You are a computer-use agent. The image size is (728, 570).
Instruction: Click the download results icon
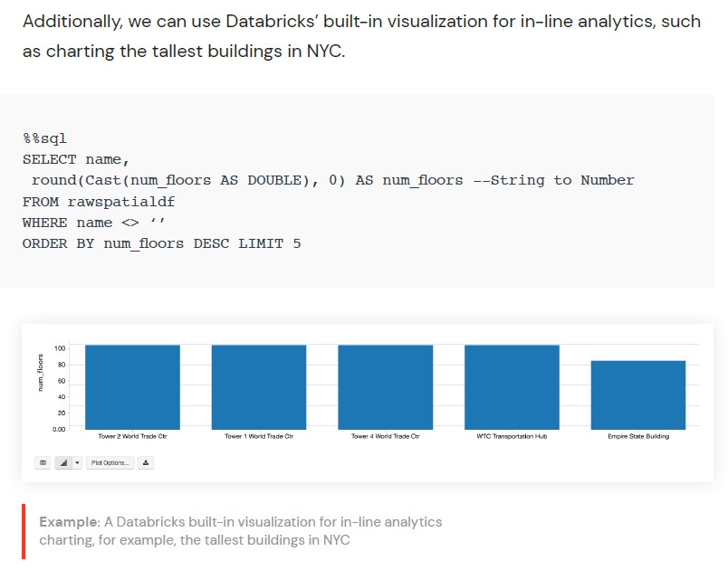(146, 462)
